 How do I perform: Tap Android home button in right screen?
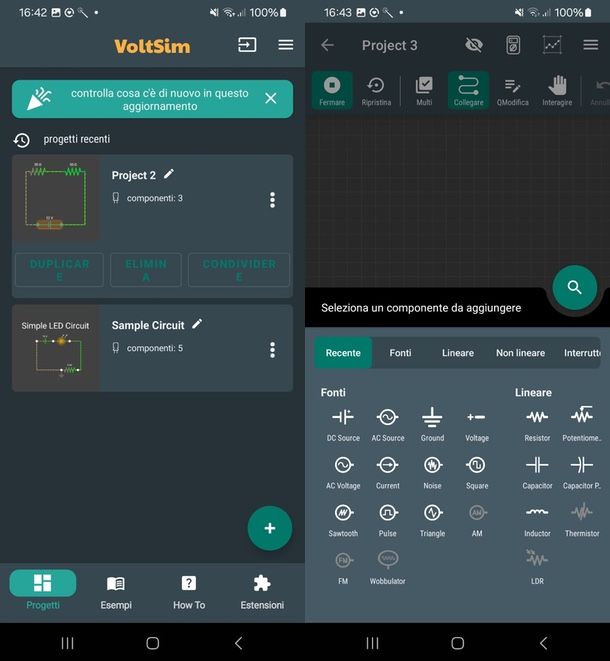click(457, 643)
